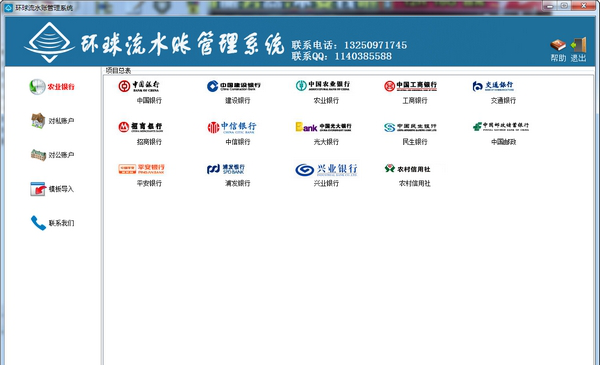Open the 中国银行 bank logo
Viewport: 600px width, 379px height.
pos(139,86)
